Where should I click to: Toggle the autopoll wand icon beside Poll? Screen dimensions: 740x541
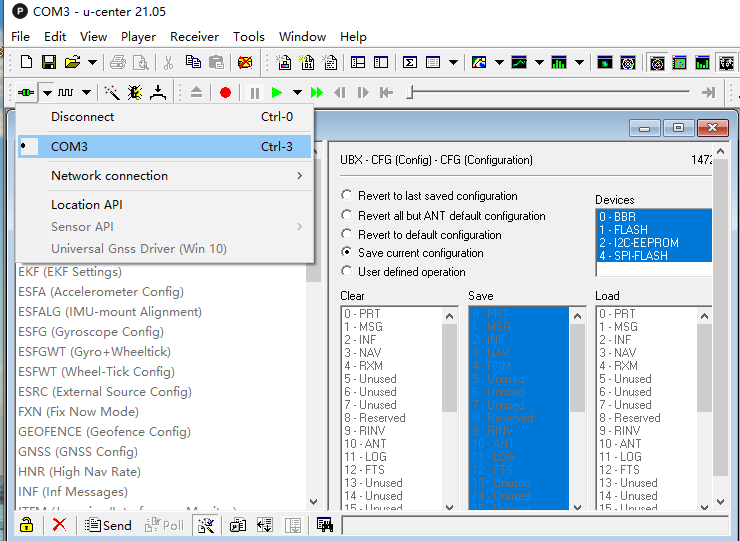point(206,524)
